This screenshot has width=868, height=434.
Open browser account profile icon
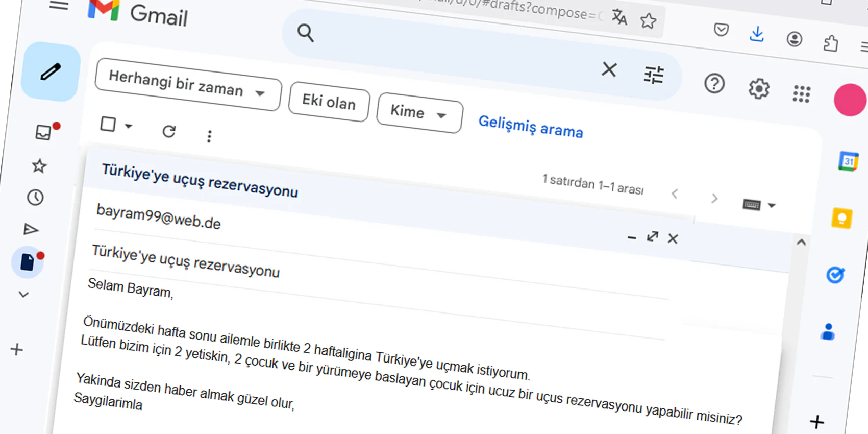pyautogui.click(x=795, y=39)
